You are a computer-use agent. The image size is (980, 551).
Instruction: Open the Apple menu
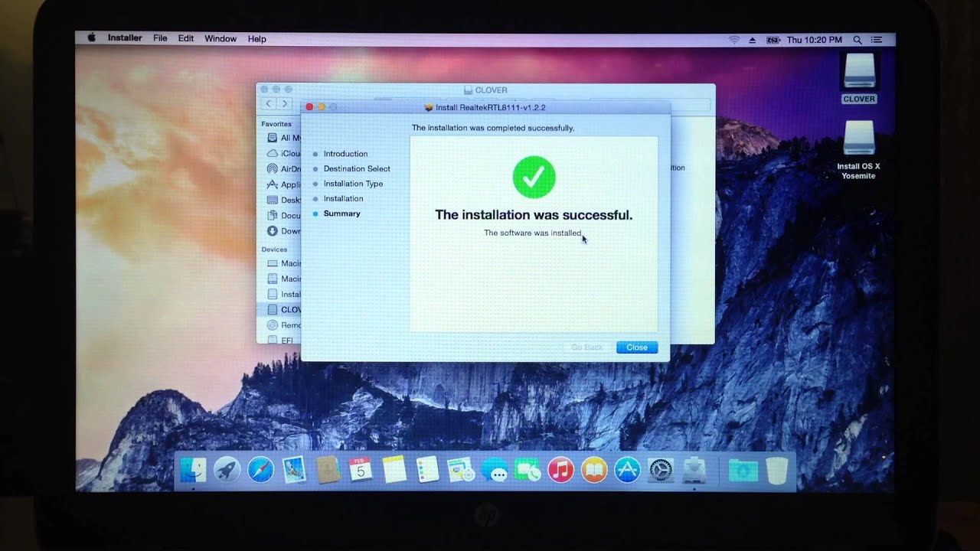click(92, 38)
